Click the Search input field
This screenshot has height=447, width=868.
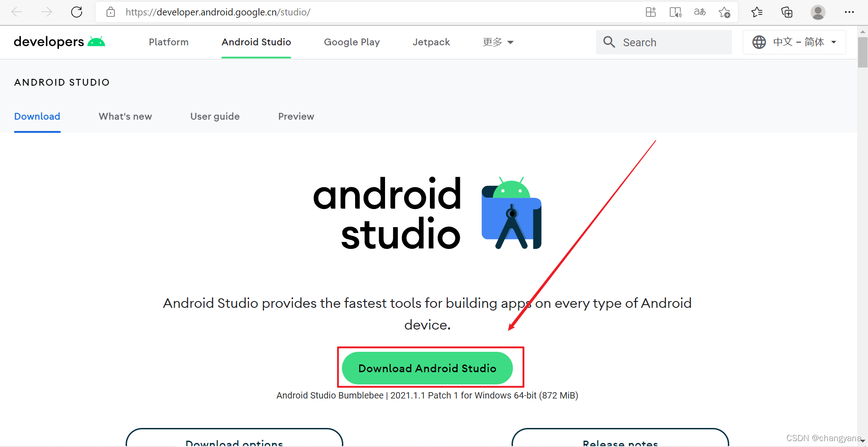[664, 42]
